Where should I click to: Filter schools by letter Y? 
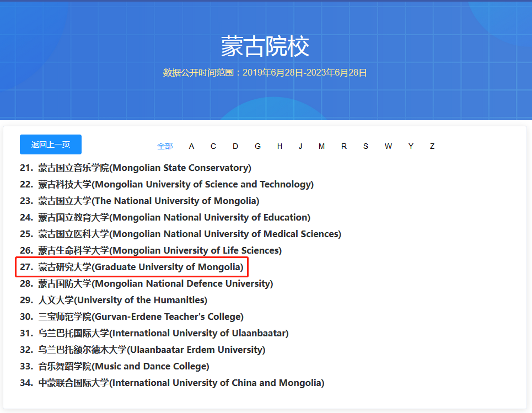click(411, 146)
